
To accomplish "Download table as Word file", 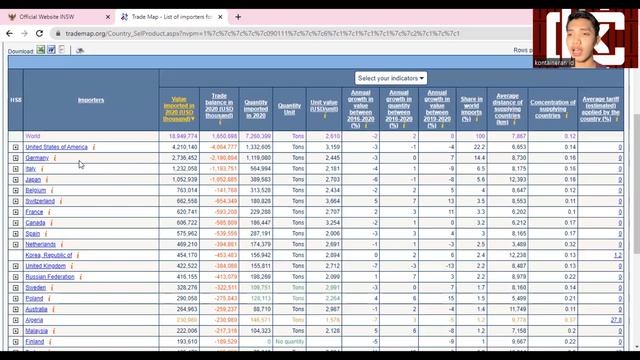I will click(x=51, y=50).
